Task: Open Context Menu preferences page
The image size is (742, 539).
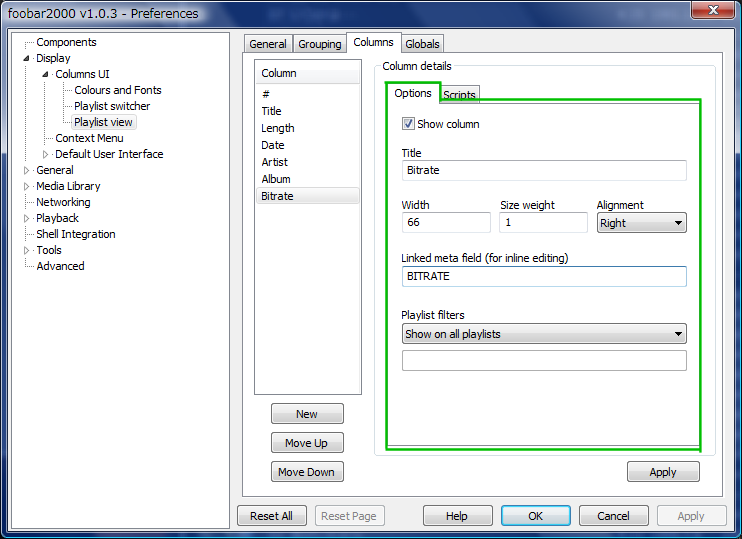Action: click(x=89, y=138)
